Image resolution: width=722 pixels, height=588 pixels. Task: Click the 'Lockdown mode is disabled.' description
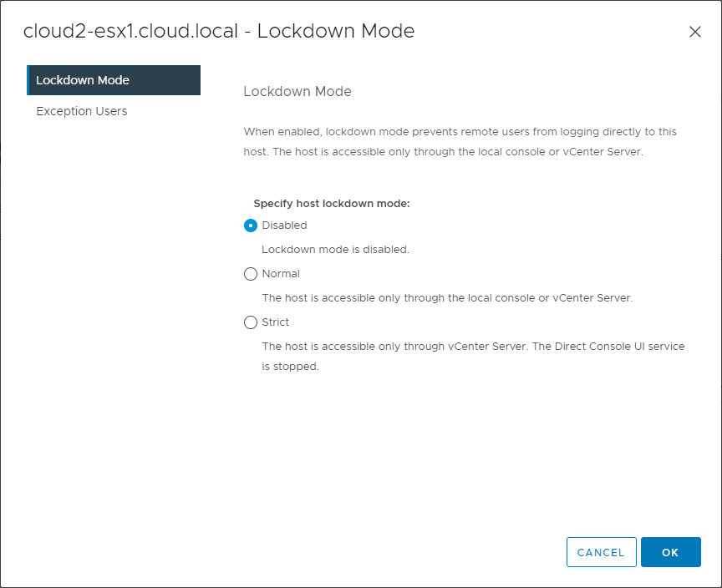335,250
